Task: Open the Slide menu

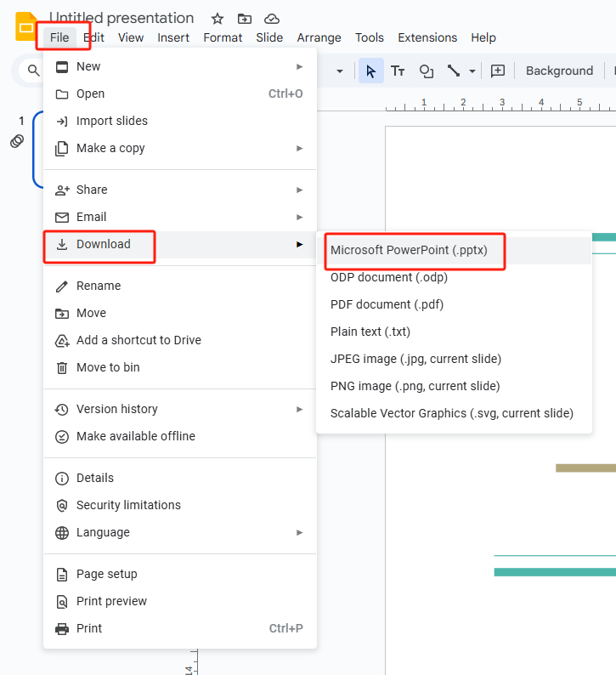Action: [269, 37]
